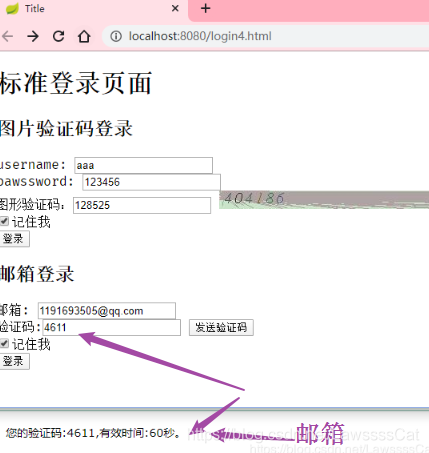Focus the username field containing aaa
This screenshot has width=429, height=453.
[x=143, y=165]
